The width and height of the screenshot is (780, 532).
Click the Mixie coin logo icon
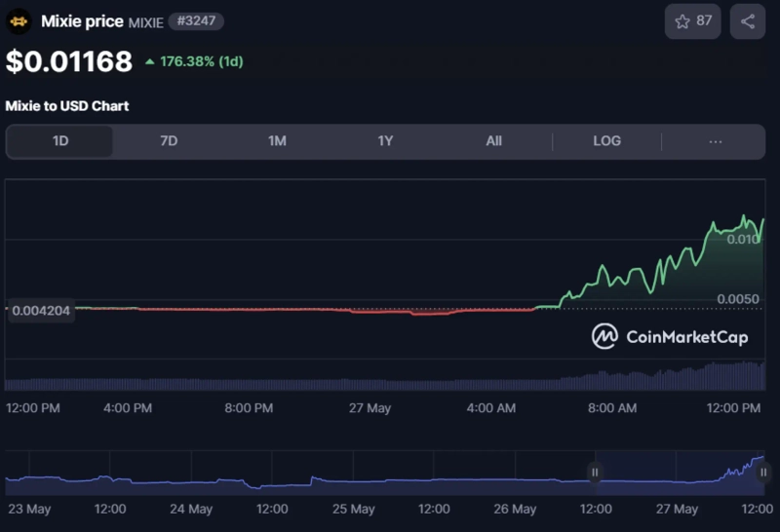click(x=19, y=21)
